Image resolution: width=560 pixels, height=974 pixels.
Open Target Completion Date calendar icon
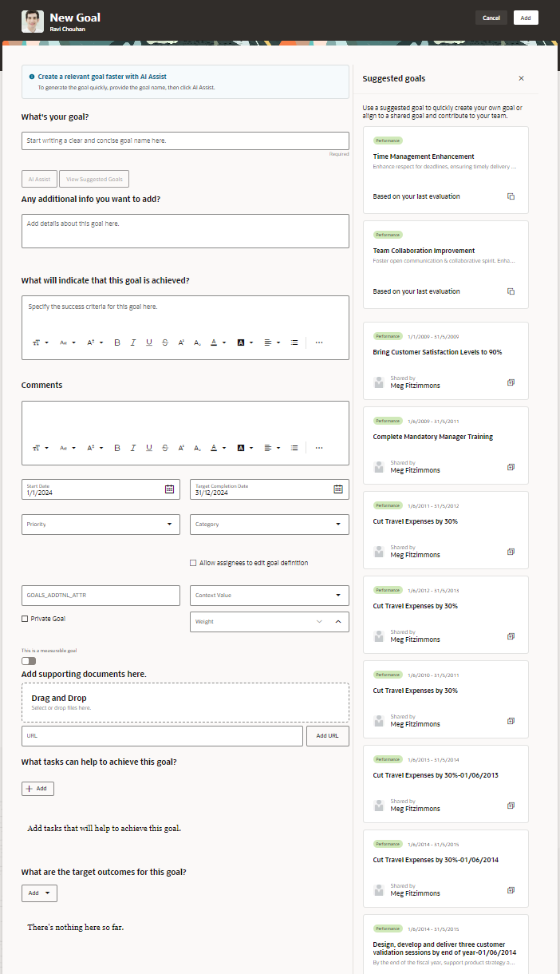coord(338,489)
